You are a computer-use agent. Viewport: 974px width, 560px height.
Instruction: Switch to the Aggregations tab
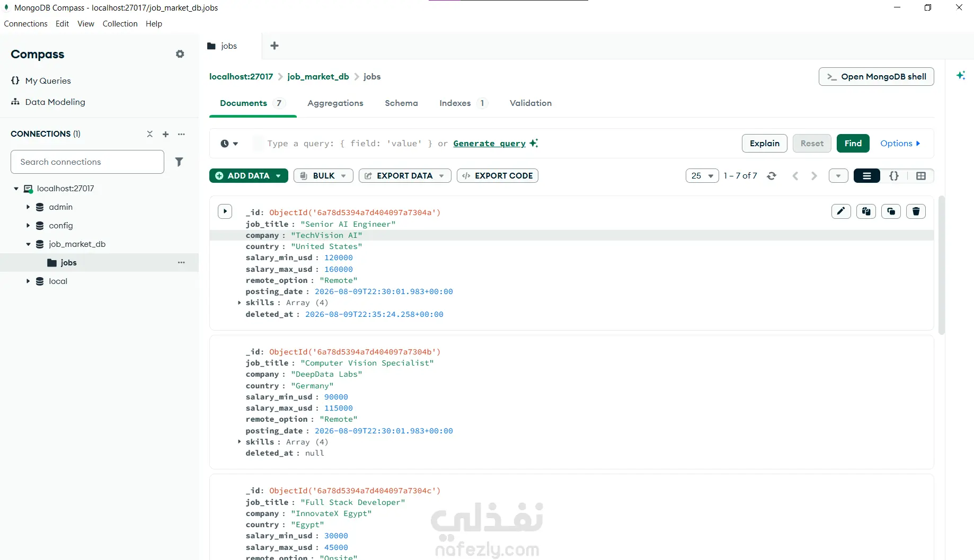tap(335, 103)
